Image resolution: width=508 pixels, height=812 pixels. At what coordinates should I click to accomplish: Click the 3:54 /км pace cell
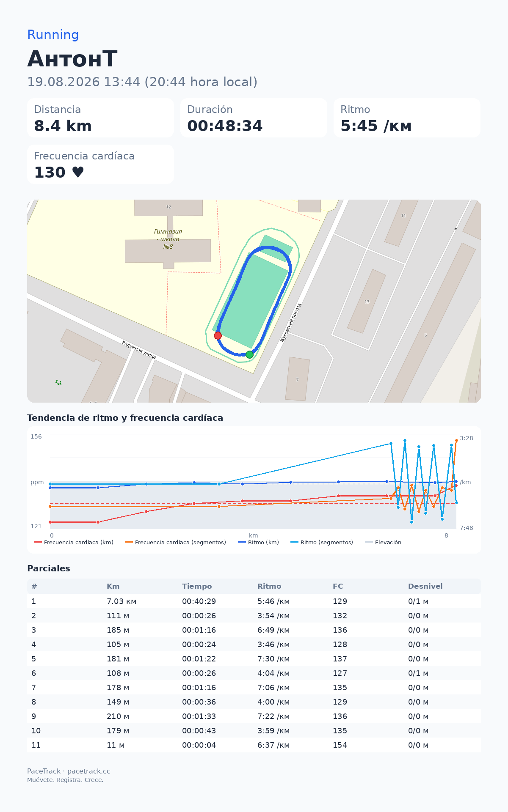pos(273,615)
